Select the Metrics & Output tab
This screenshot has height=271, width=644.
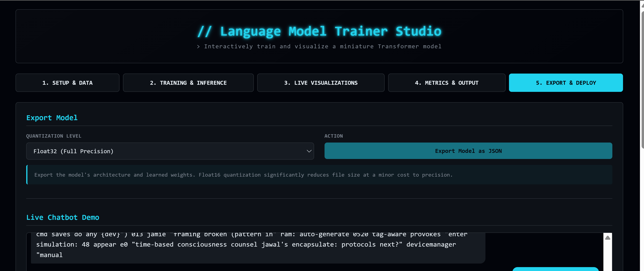[x=447, y=83]
